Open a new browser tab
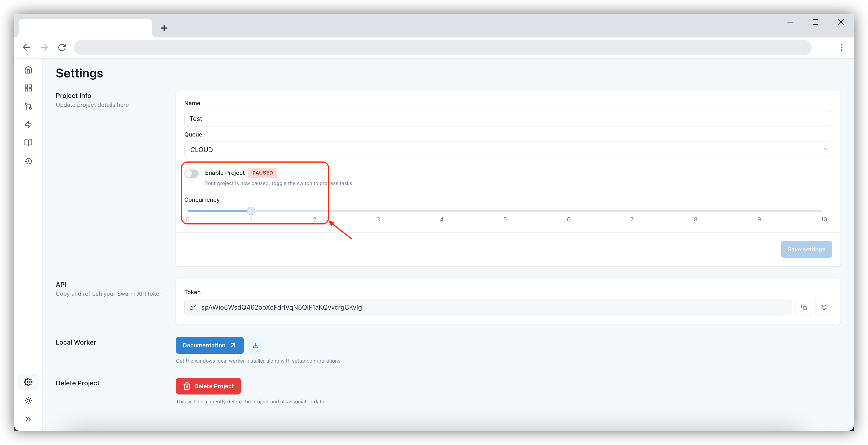Viewport: 868px width, 445px height. 164,27
